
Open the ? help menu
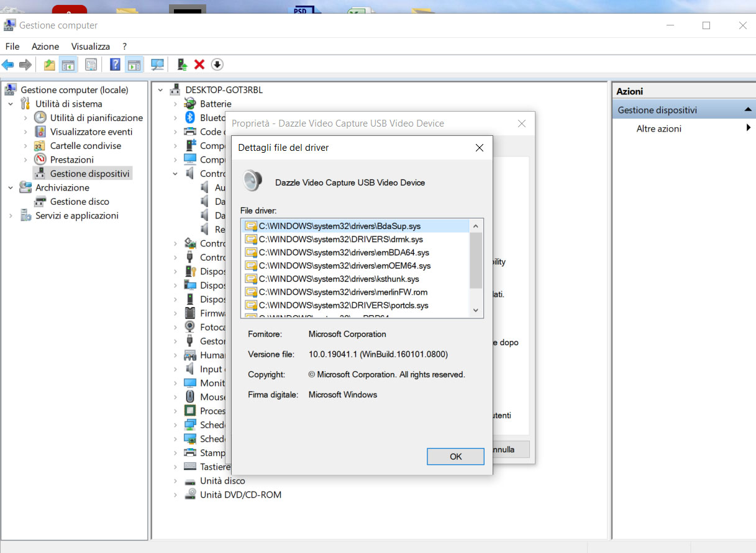(x=124, y=47)
